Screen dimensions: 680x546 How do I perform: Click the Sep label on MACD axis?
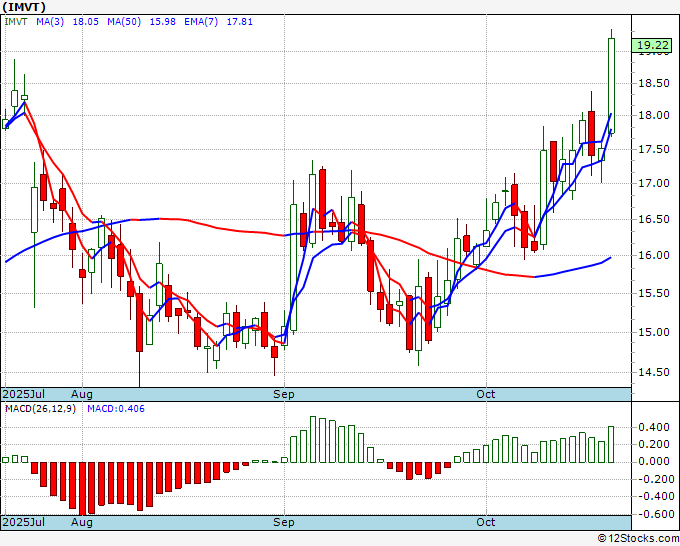pos(284,522)
